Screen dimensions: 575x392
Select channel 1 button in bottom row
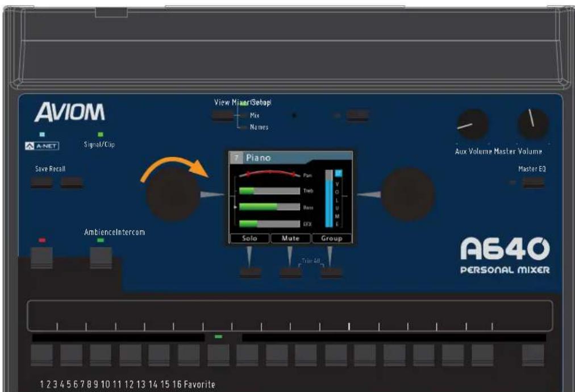pos(41,355)
